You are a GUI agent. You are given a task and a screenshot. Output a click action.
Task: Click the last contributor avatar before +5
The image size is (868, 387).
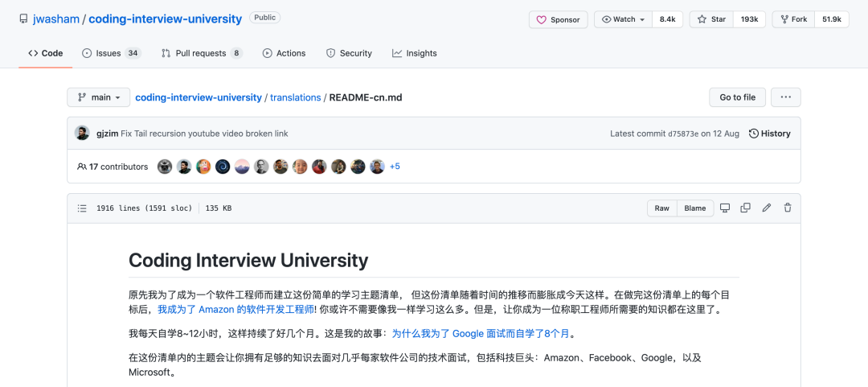(377, 167)
